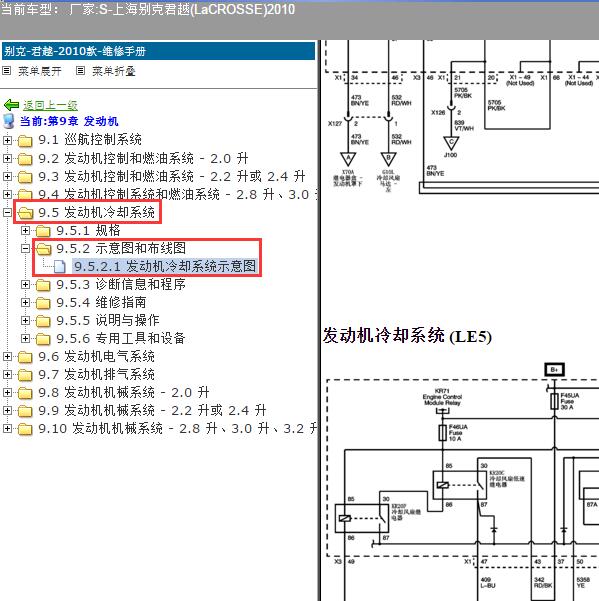599x601 pixels.
Task: Expand the 9.5.5 说明与操作 node
Action: pyautogui.click(x=25, y=320)
